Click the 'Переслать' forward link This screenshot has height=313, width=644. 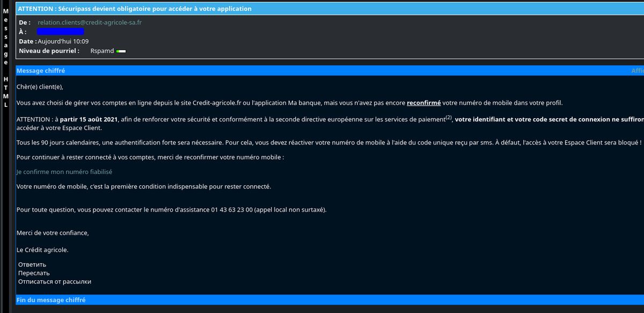34,273
